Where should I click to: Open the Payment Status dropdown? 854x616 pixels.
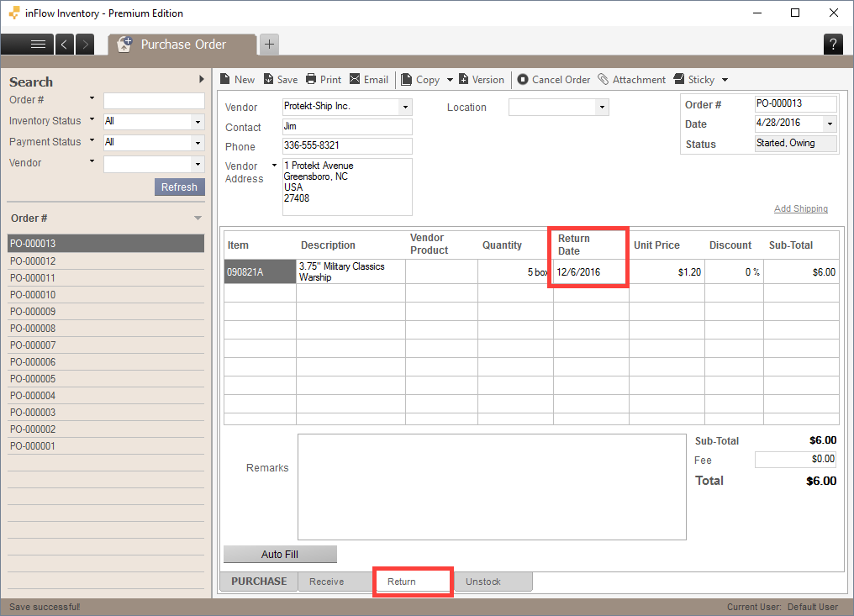[197, 141]
